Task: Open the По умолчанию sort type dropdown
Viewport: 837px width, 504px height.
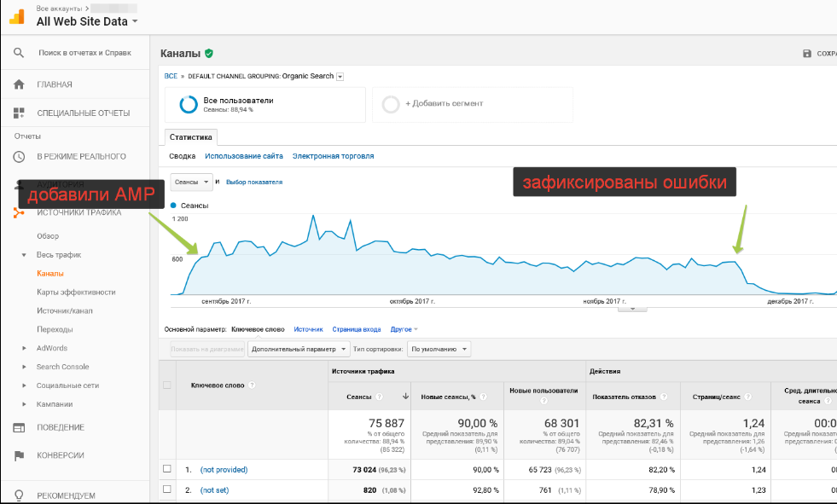Action: tap(439, 350)
